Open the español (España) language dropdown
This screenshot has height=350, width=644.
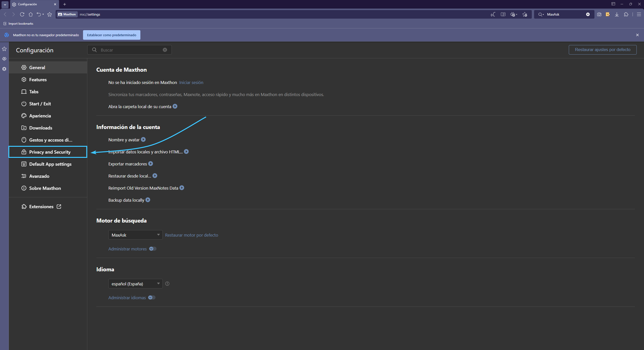[135, 284]
